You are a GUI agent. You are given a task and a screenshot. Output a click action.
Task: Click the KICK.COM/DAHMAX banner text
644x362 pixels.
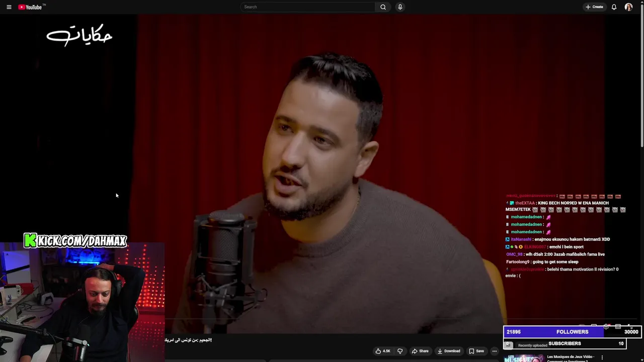tap(76, 241)
